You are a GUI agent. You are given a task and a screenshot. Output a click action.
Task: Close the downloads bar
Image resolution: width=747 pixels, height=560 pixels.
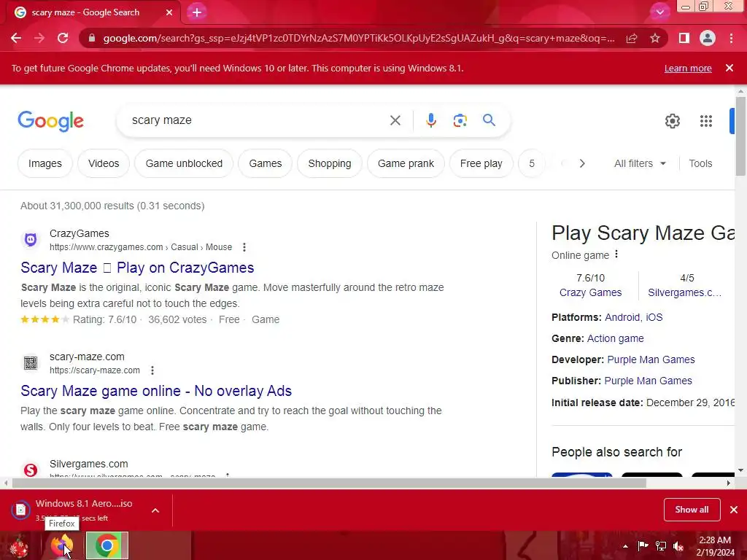pos(734,510)
